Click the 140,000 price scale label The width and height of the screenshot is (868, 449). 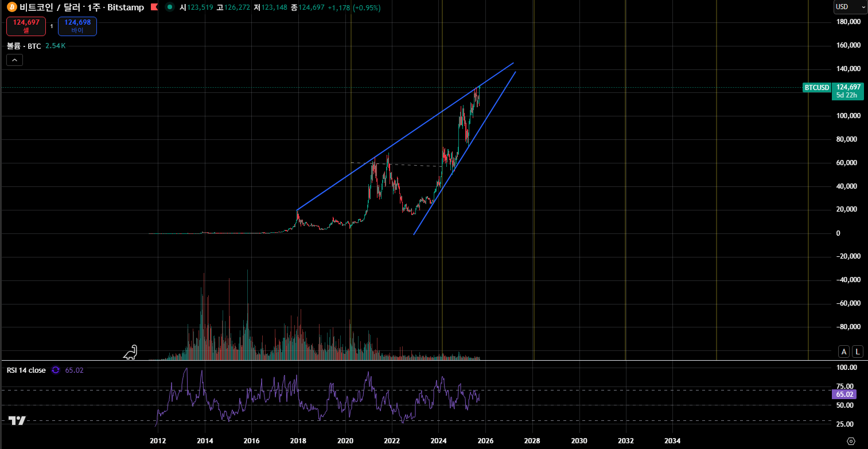pyautogui.click(x=848, y=69)
